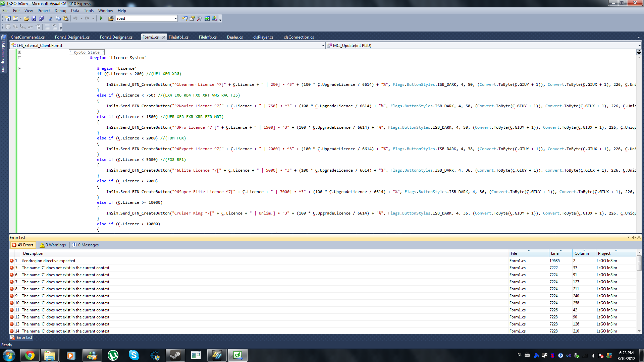Select the '#endregion directive expected' error row
The width and height of the screenshot is (644, 362).
(48, 261)
